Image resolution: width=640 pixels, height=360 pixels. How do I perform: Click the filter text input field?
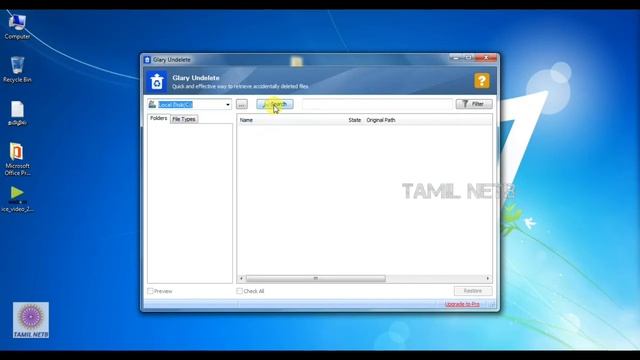(377, 104)
